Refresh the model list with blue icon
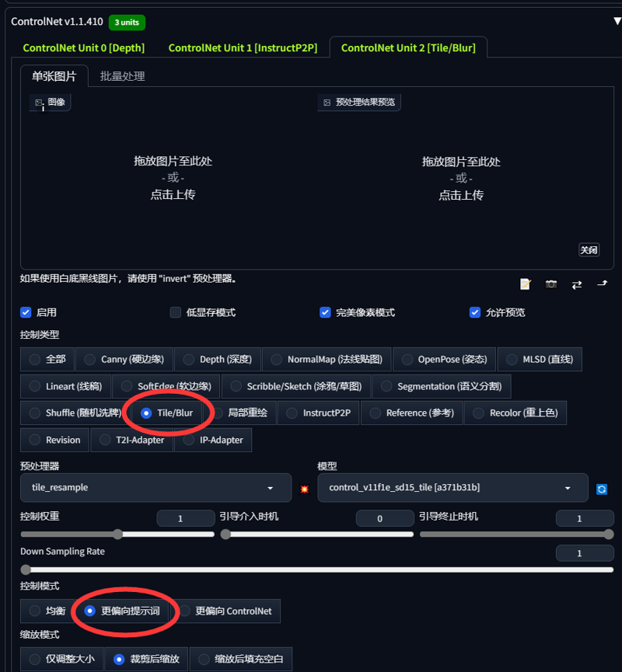The image size is (622, 672). pyautogui.click(x=602, y=489)
